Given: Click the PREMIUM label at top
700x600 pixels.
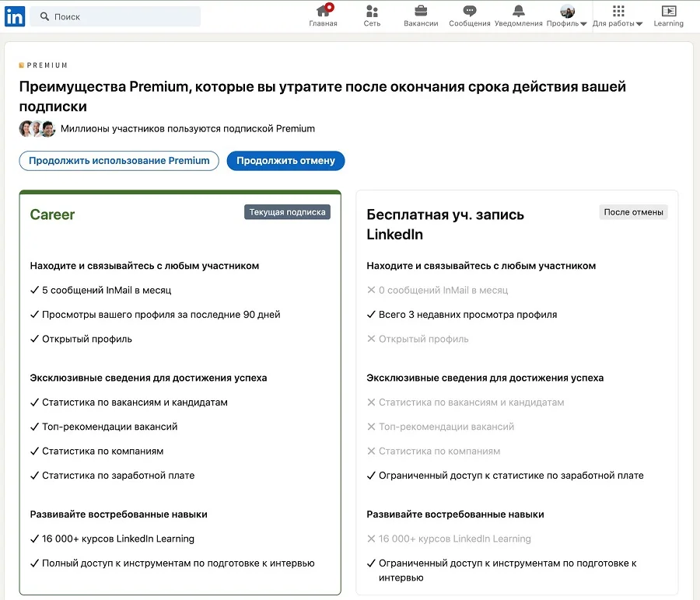Looking at the screenshot, I should [44, 65].
